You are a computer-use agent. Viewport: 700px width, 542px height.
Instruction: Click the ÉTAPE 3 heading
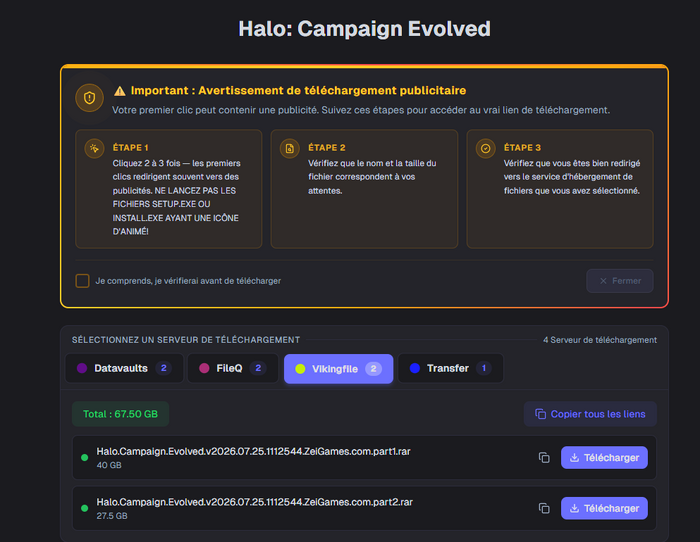click(522, 148)
